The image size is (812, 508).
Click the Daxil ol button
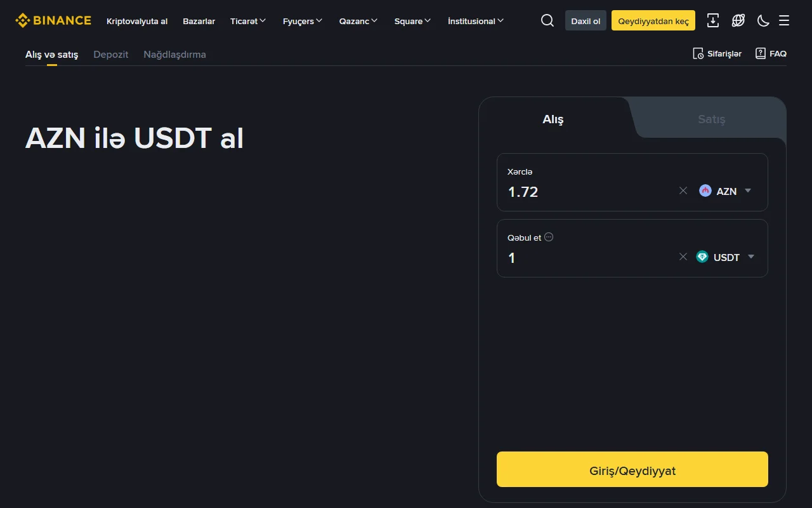586,21
